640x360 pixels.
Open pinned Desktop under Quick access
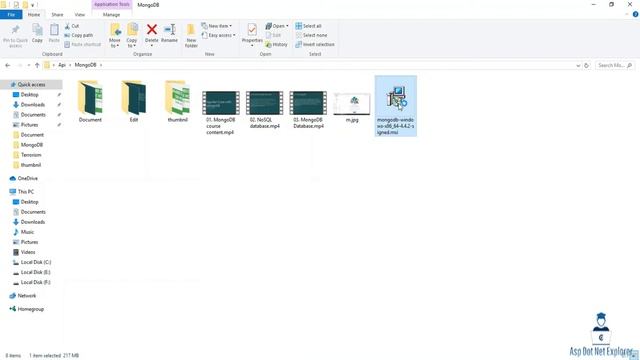pyautogui.click(x=29, y=95)
